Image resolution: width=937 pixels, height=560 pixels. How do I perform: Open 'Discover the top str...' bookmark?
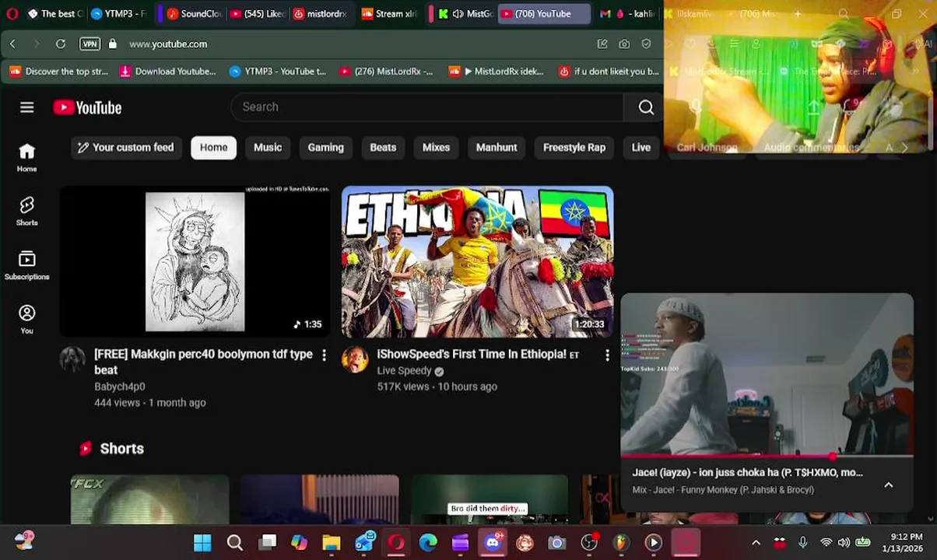click(x=58, y=72)
